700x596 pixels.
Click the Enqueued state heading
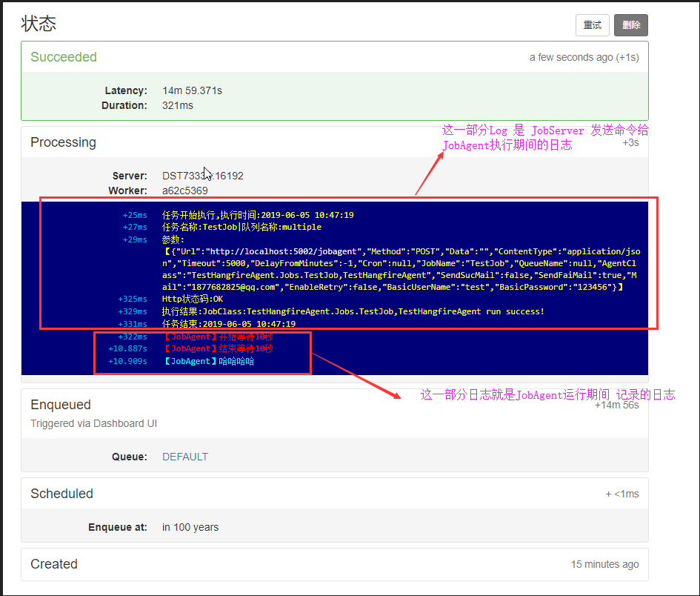[61, 405]
